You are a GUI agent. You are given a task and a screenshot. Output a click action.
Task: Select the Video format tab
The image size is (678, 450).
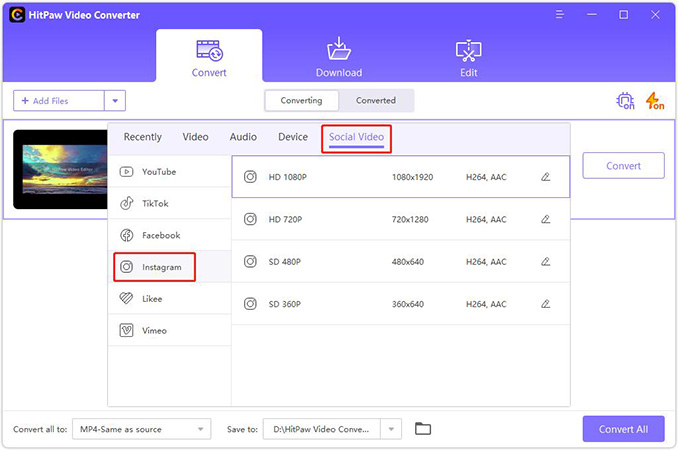point(195,137)
